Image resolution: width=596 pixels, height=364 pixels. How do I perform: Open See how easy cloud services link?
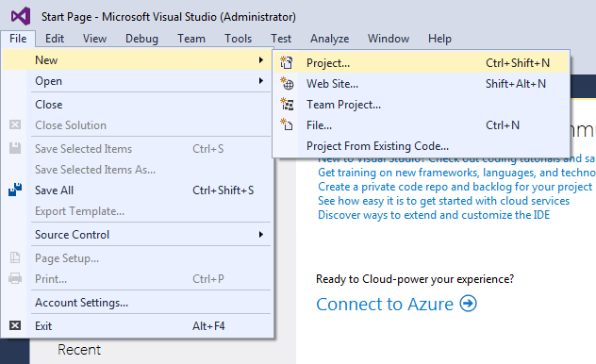click(443, 201)
